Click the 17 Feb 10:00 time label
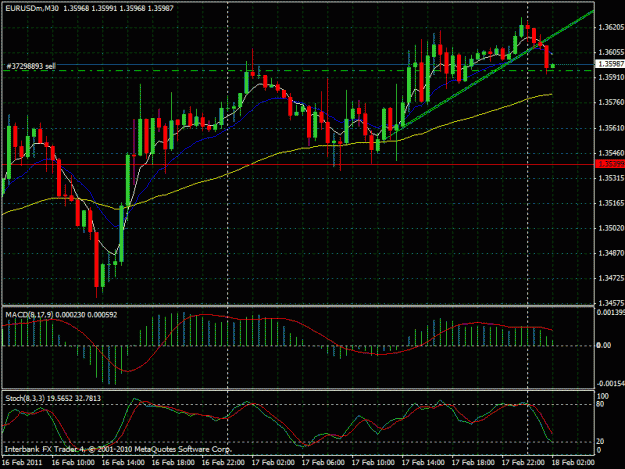This screenshot has height=469, width=625. coord(373,462)
